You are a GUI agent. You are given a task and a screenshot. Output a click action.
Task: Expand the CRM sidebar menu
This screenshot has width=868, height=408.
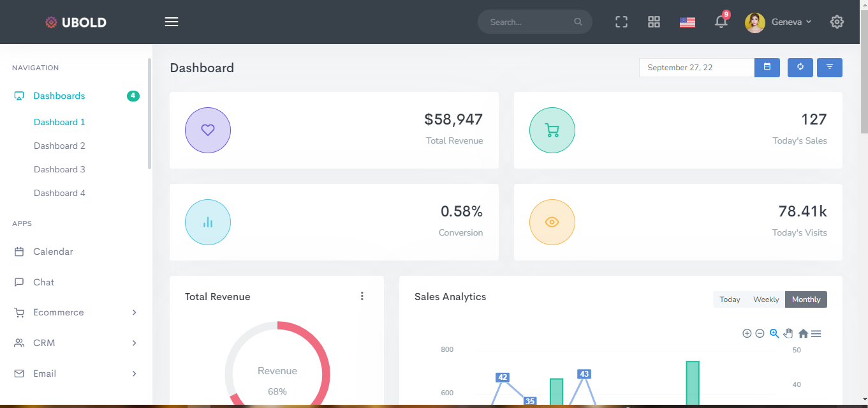click(76, 343)
